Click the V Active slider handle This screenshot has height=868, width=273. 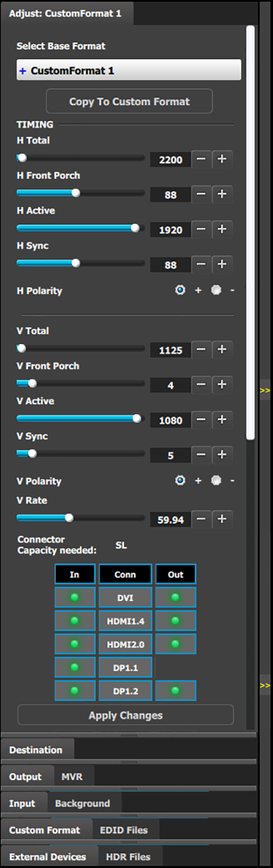[137, 419]
